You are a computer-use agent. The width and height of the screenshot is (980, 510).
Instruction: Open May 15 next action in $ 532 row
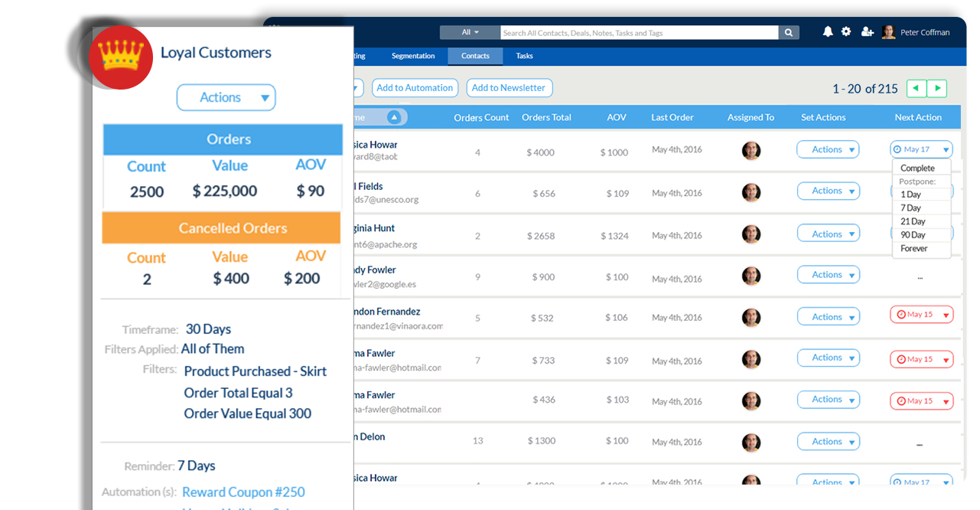922,315
